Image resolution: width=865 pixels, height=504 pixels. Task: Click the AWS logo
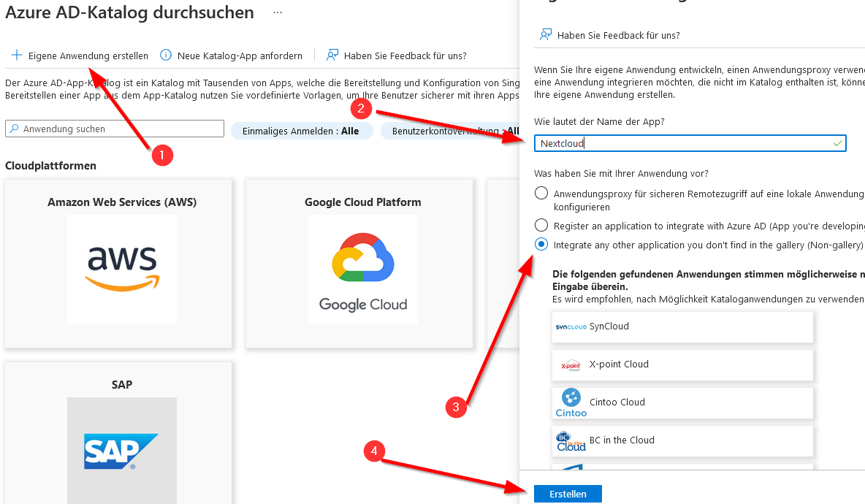tap(122, 269)
